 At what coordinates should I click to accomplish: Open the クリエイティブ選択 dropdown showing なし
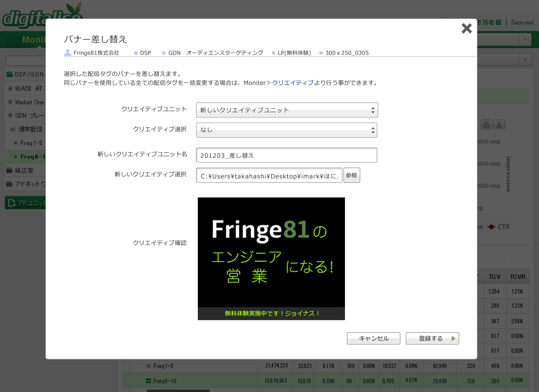[x=286, y=130]
